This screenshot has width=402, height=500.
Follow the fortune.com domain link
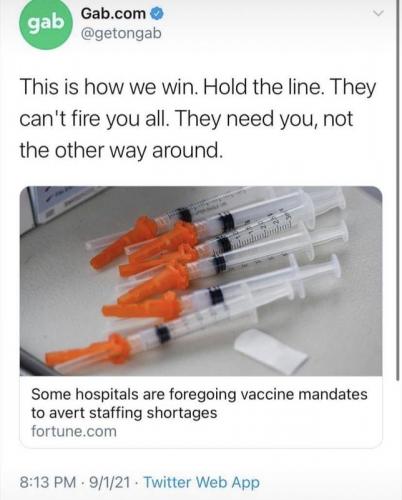pos(74,431)
